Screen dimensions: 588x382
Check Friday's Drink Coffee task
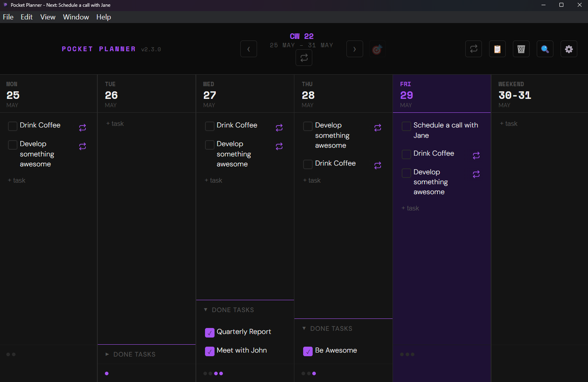[x=406, y=154]
